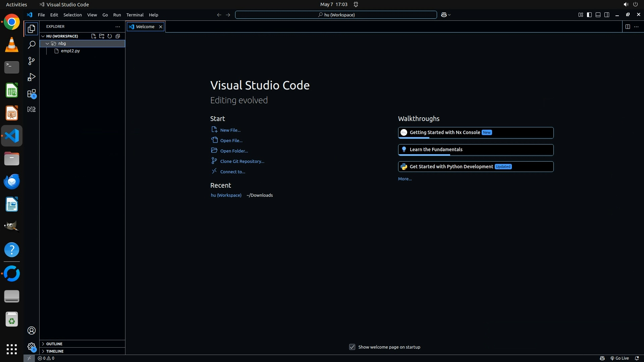Toggle the bottom Panel layout button
The height and width of the screenshot is (362, 644).
pyautogui.click(x=598, y=15)
